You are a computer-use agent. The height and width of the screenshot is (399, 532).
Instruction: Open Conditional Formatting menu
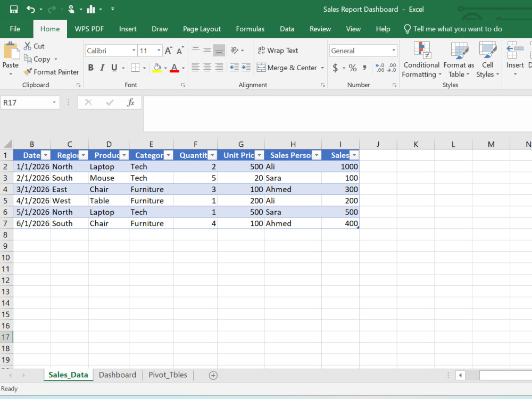click(x=421, y=60)
